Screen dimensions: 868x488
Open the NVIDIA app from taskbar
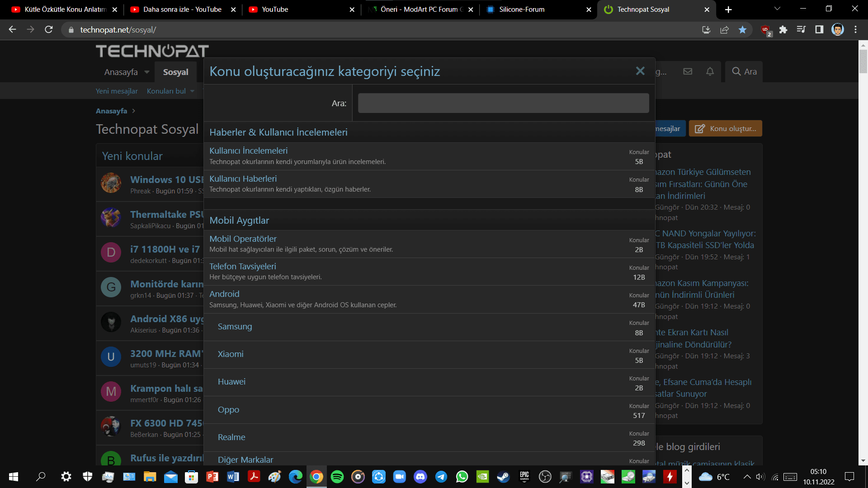(x=483, y=476)
